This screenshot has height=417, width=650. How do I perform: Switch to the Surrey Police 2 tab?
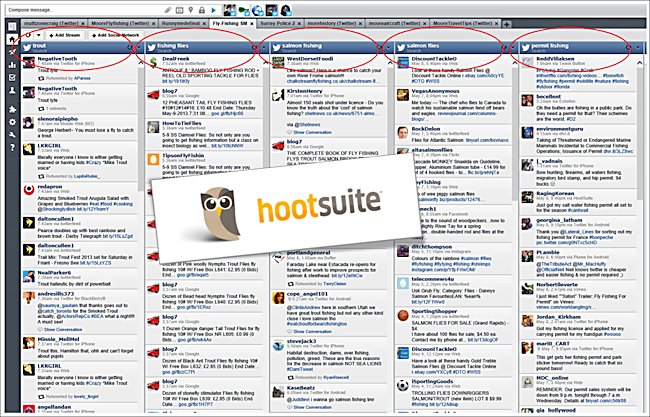pyautogui.click(x=278, y=24)
